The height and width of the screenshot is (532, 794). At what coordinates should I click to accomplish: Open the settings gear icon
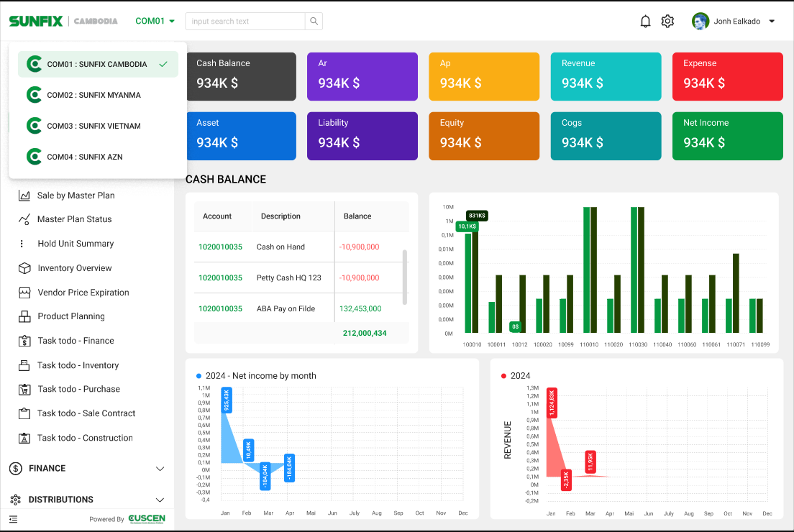(x=667, y=22)
